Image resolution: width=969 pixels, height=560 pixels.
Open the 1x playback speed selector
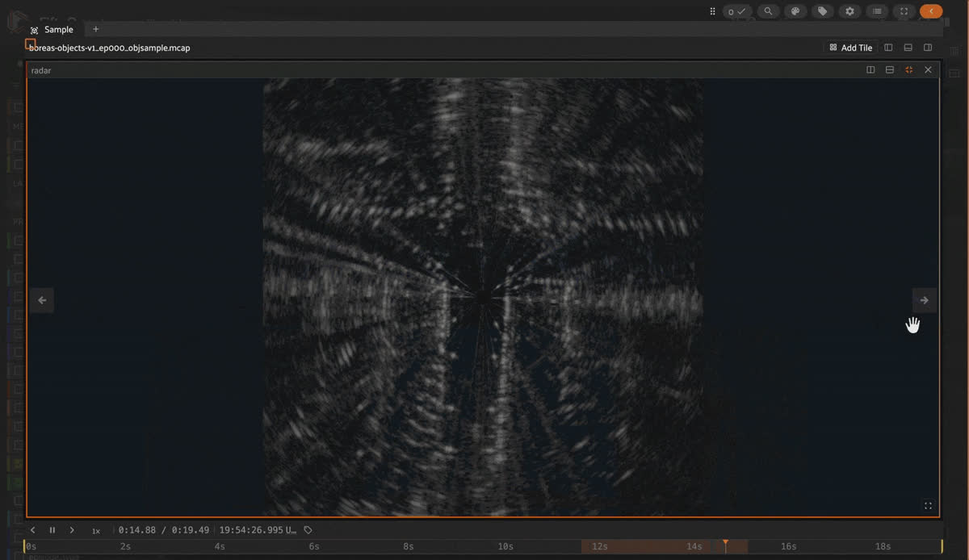[x=96, y=531]
